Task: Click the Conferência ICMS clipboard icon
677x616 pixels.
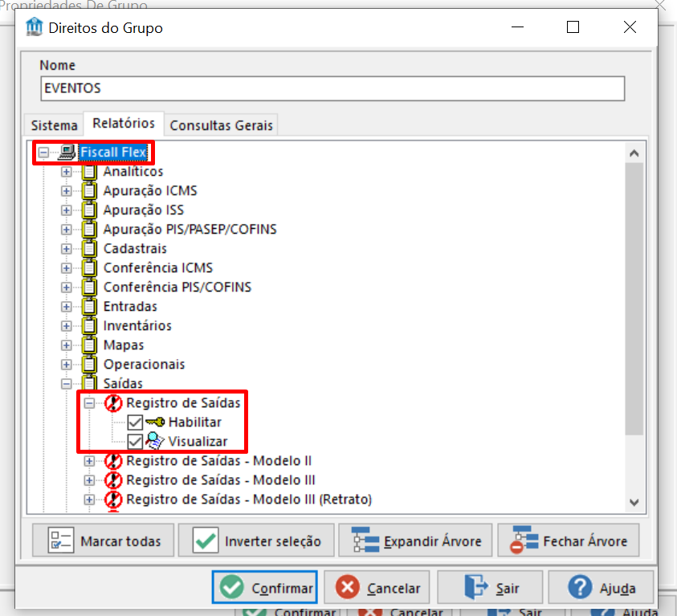Action: [x=89, y=268]
